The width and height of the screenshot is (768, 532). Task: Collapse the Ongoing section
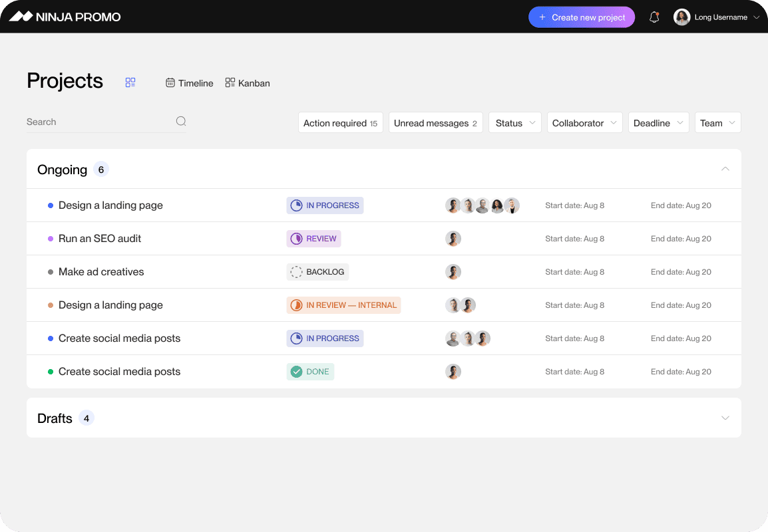725,169
